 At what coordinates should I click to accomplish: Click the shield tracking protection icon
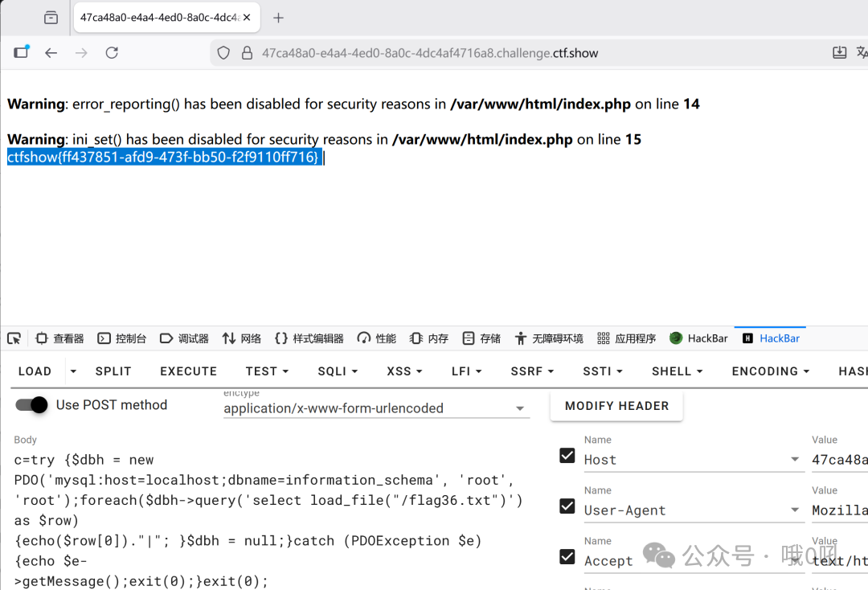tap(223, 52)
